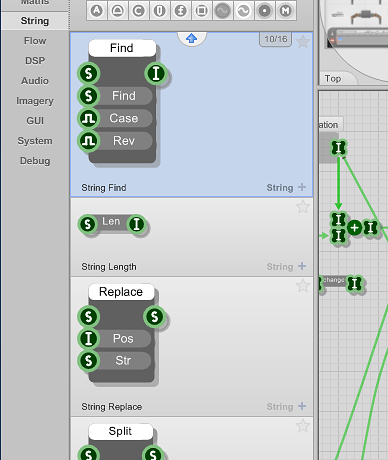This screenshot has width=388, height=460.
Task: Click the 10/16 counter badge
Action: 276,39
